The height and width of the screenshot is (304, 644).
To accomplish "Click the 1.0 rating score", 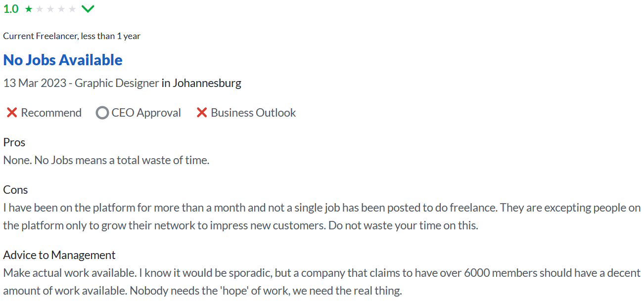I will tap(11, 9).
